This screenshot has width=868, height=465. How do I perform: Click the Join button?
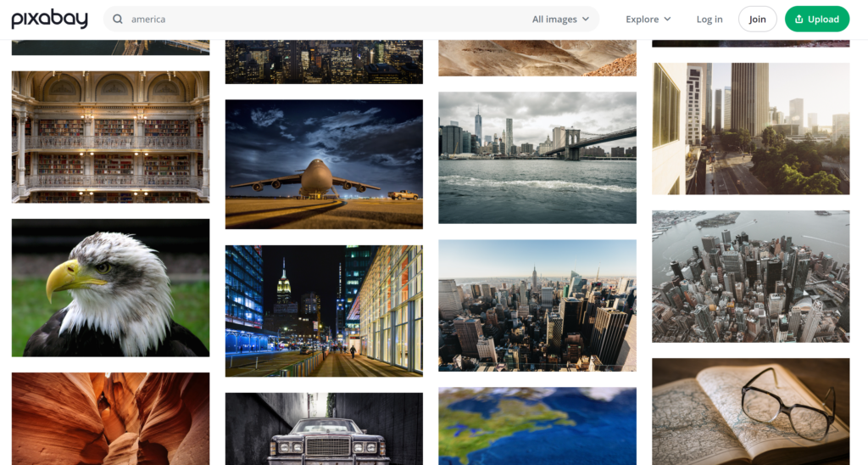click(757, 20)
